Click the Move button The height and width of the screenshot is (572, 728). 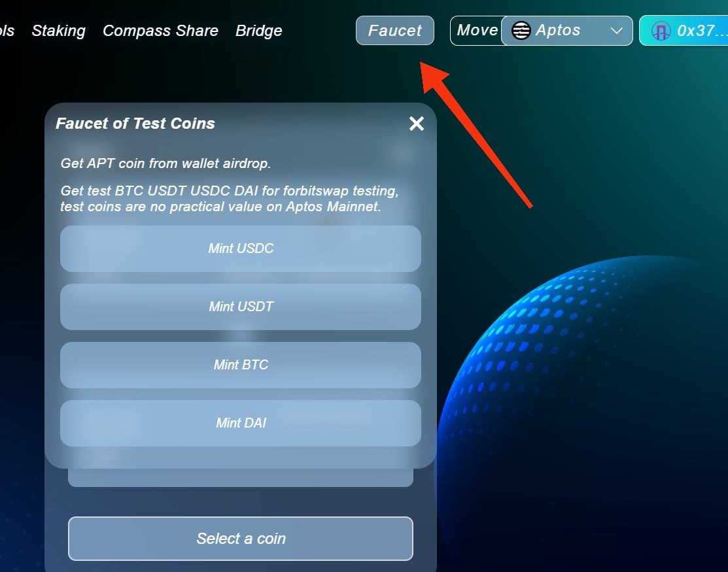coord(477,31)
